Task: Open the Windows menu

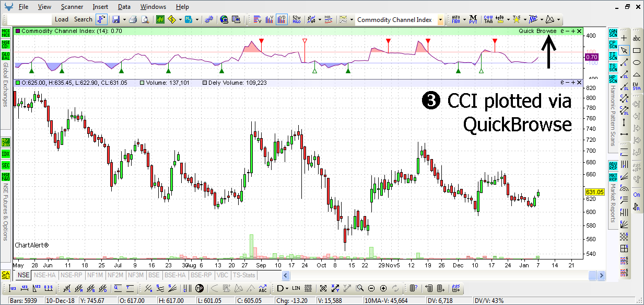Action: pos(153,7)
